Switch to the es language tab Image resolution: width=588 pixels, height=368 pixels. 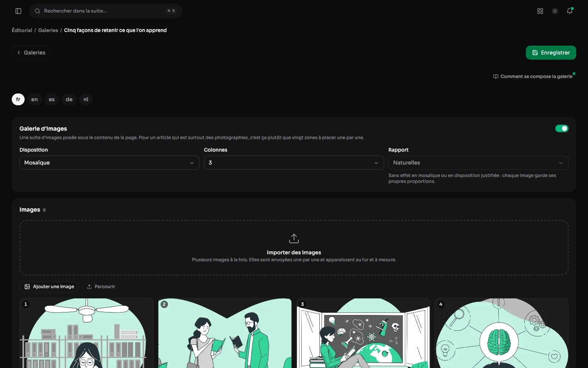tap(52, 99)
